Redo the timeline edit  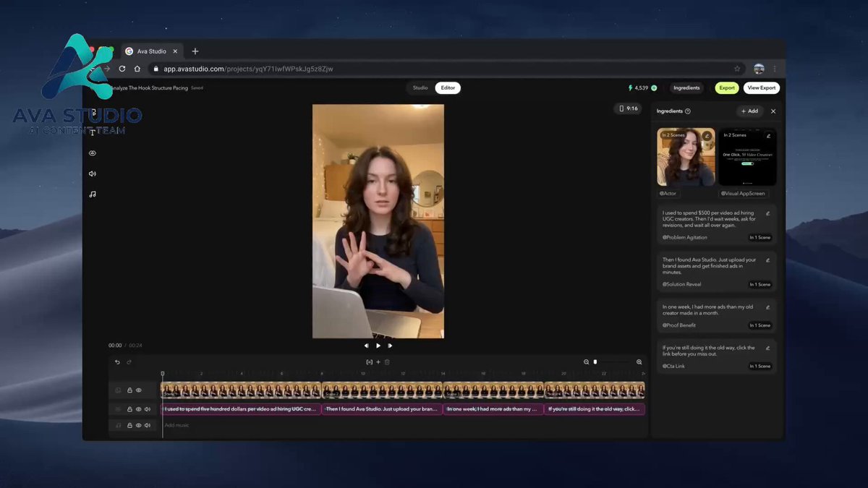129,361
